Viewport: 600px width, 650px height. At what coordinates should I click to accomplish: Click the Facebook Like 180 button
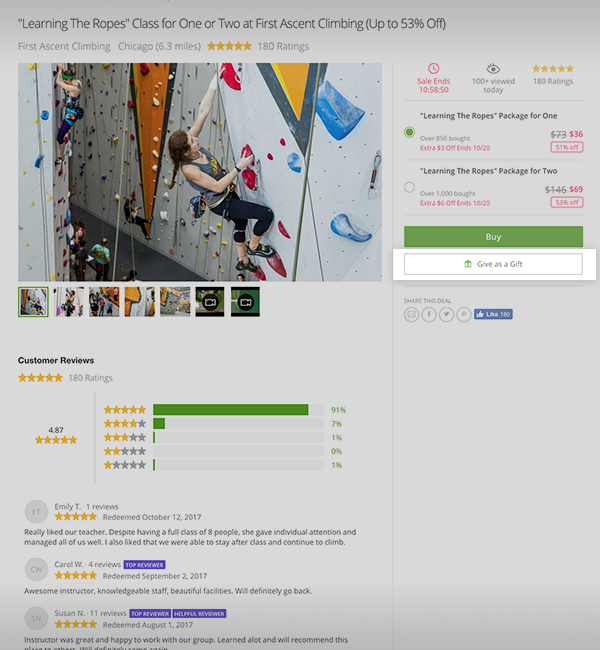493,314
